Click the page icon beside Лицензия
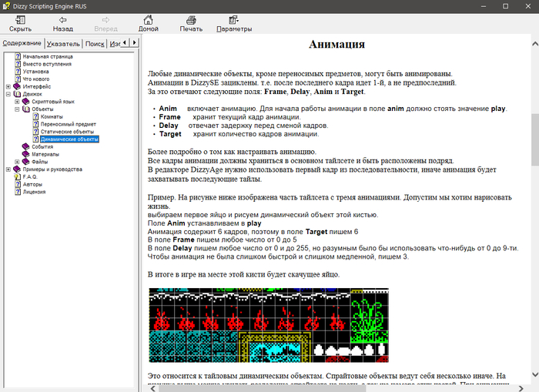This screenshot has height=392, width=539. (18, 192)
